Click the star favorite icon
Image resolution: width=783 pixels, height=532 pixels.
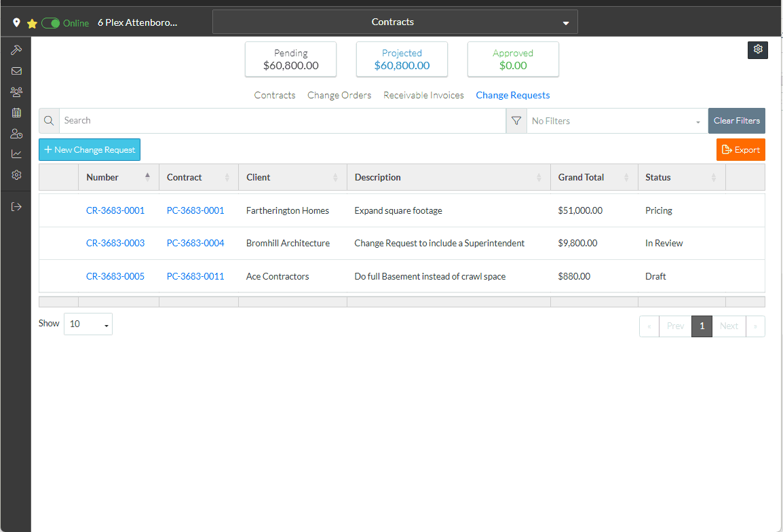32,23
